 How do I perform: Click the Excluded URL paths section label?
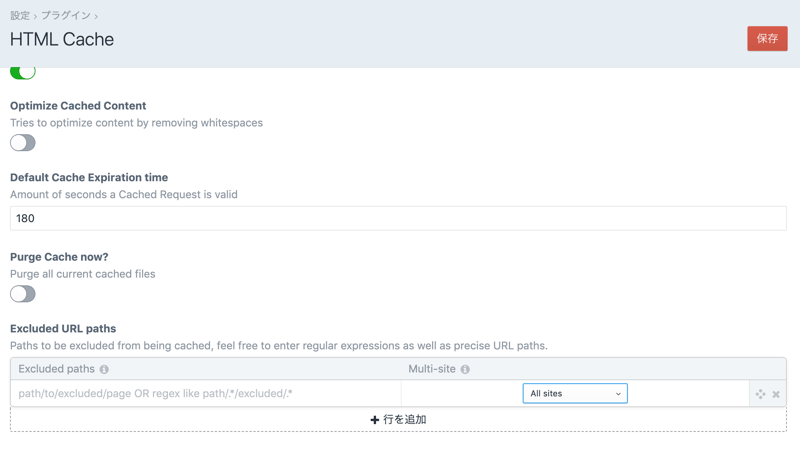point(63,329)
